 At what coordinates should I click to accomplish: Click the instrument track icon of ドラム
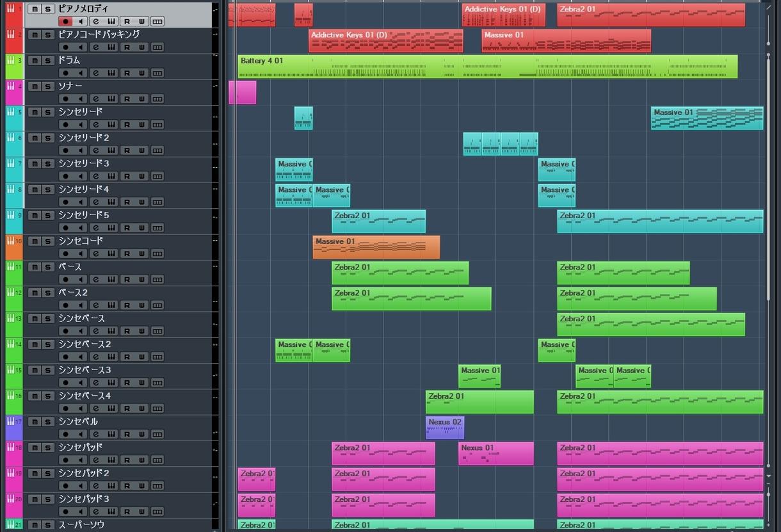[11, 60]
